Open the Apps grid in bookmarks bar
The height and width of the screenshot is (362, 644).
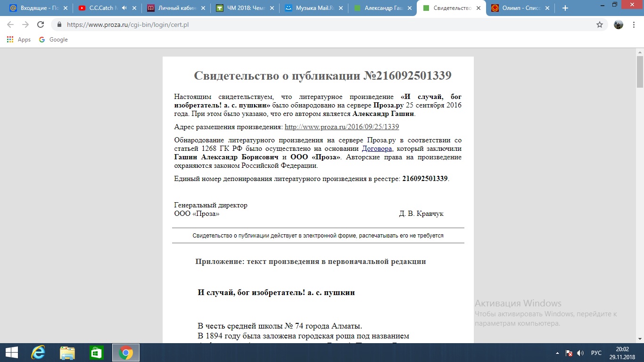[x=19, y=40]
